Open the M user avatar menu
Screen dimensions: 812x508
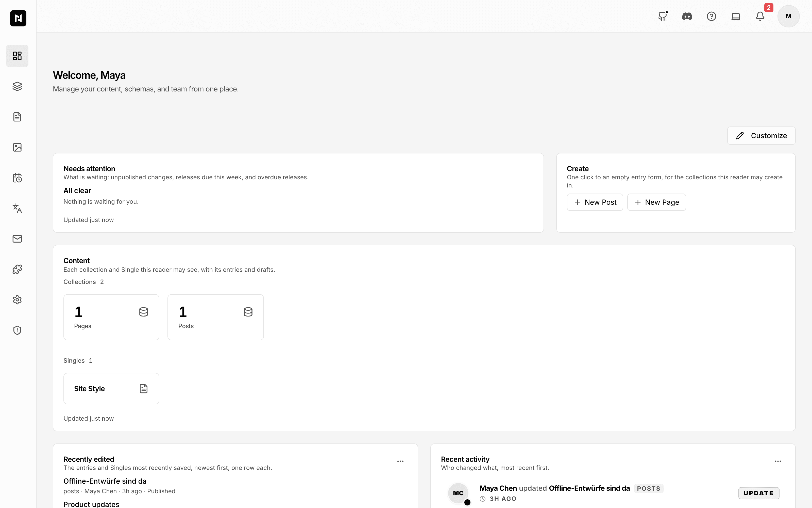point(788,16)
